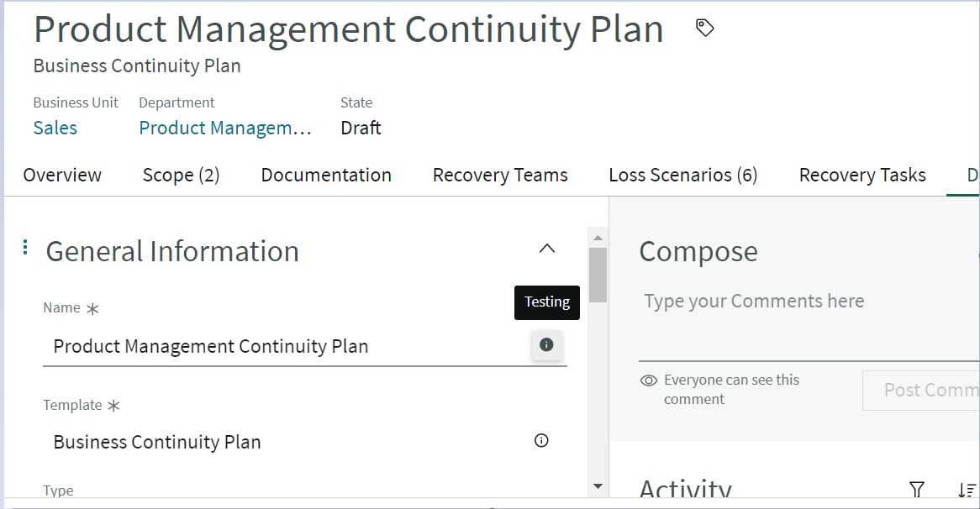Image resolution: width=980 pixels, height=509 pixels.
Task: Open the Product Management department link
Action: 225,128
